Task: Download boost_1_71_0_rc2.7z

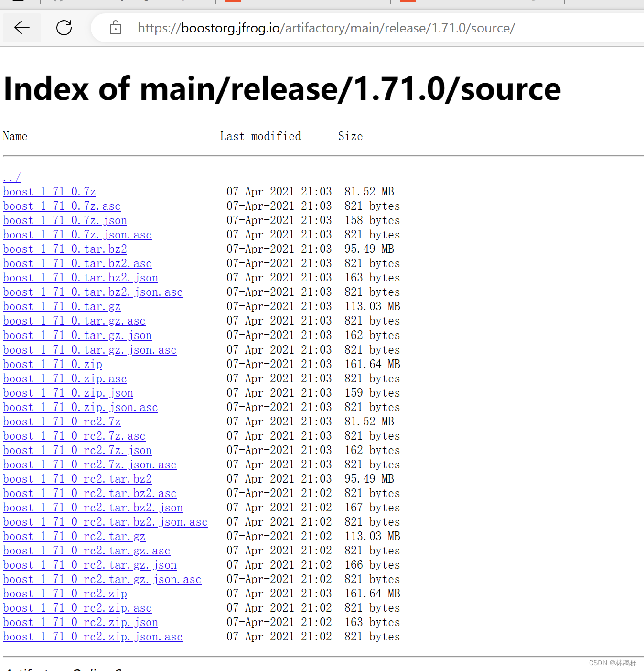Action: (62, 422)
